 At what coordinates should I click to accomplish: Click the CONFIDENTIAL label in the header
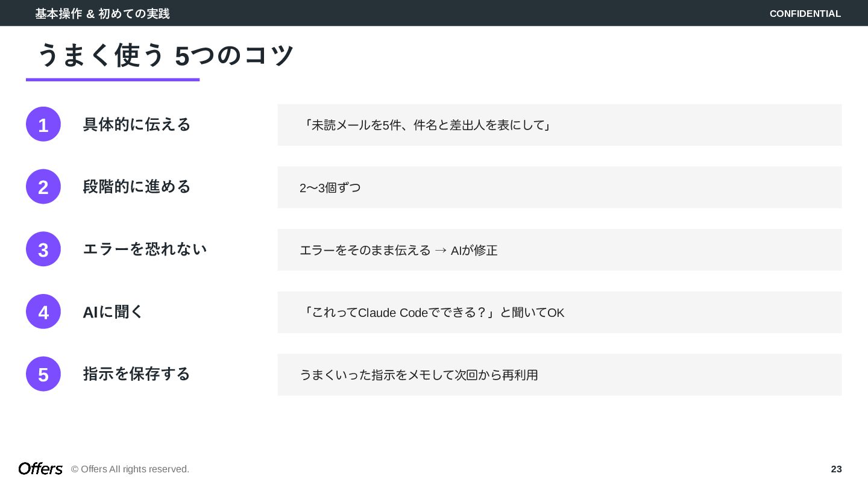click(x=805, y=13)
